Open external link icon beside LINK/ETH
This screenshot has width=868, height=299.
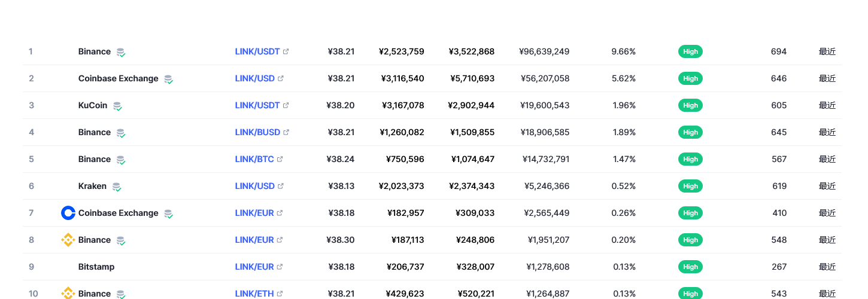[x=280, y=294]
